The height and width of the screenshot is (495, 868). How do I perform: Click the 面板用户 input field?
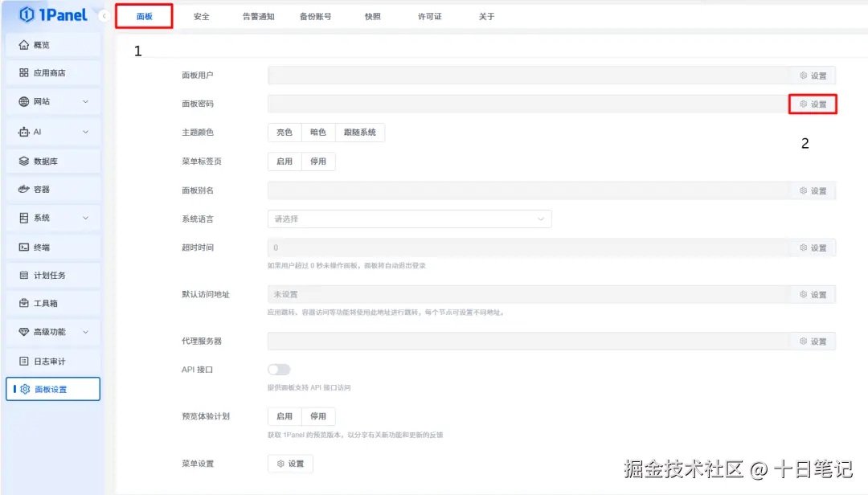(x=529, y=76)
